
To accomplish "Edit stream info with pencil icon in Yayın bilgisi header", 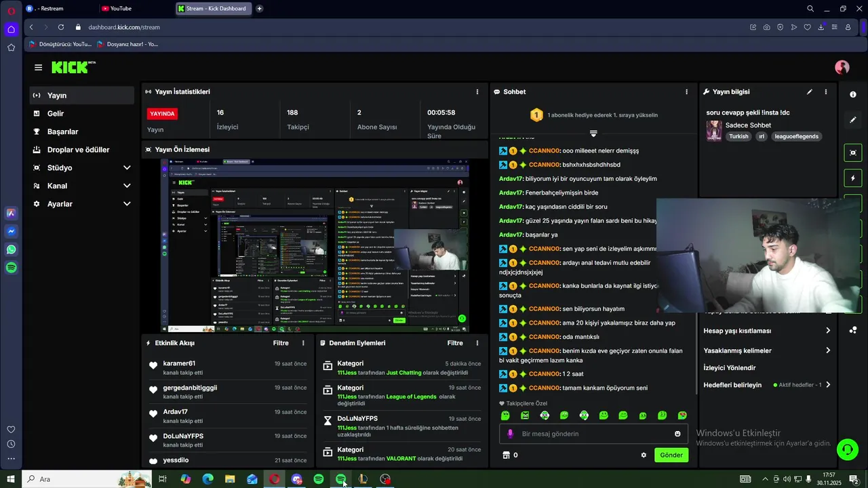I will click(x=809, y=91).
